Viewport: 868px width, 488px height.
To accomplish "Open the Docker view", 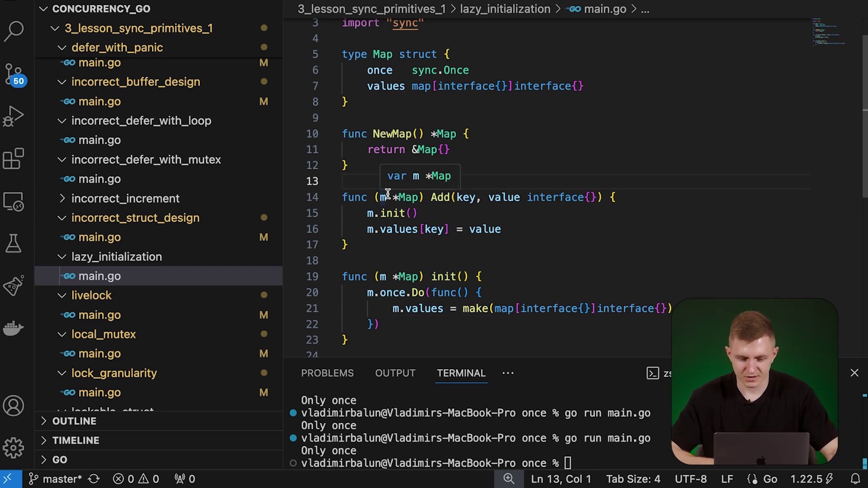I will (14, 328).
